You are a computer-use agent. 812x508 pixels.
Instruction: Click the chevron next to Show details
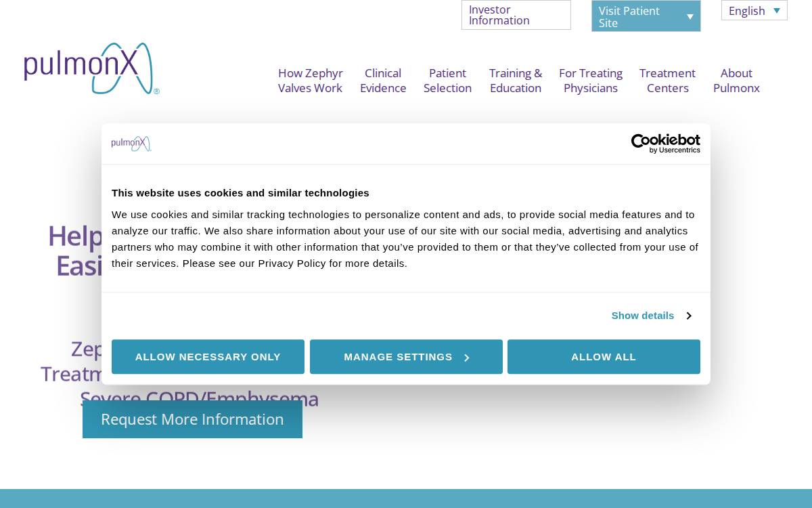pyautogui.click(x=689, y=316)
